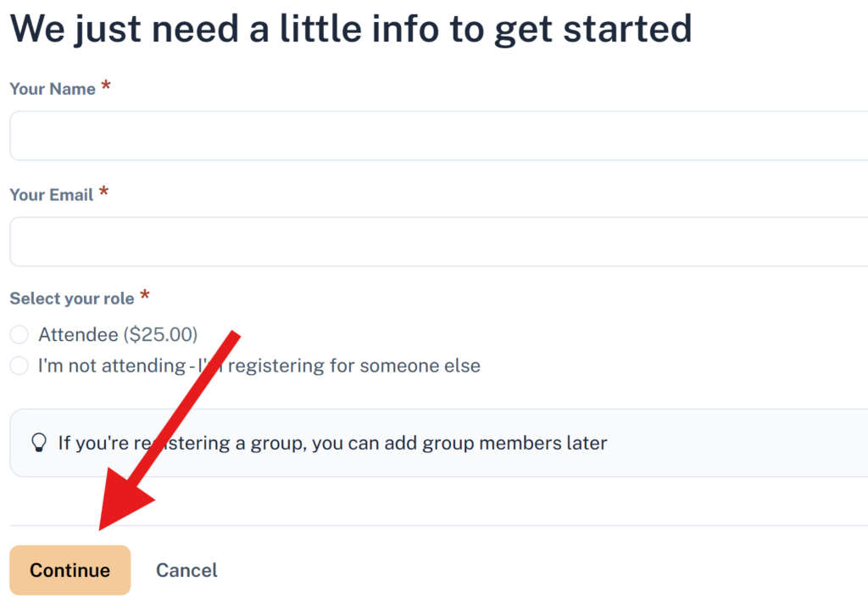
Task: Click inside the Your Name field
Action: coord(339,135)
